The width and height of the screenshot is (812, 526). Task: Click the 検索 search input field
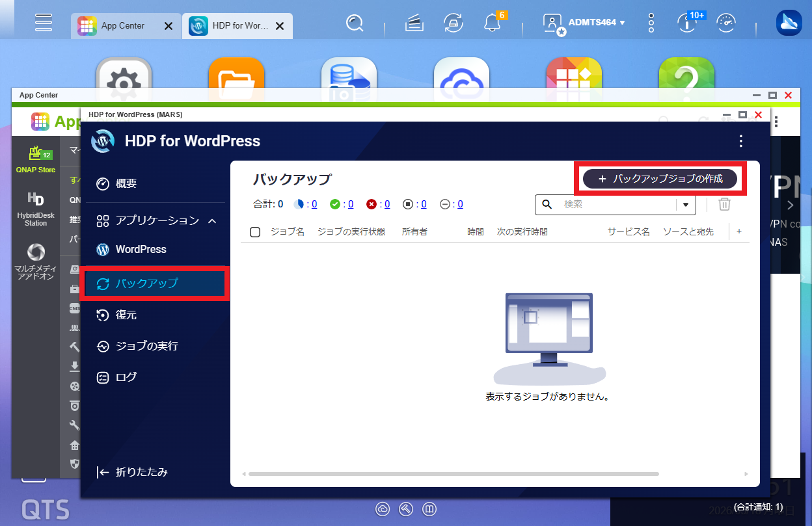(x=616, y=204)
